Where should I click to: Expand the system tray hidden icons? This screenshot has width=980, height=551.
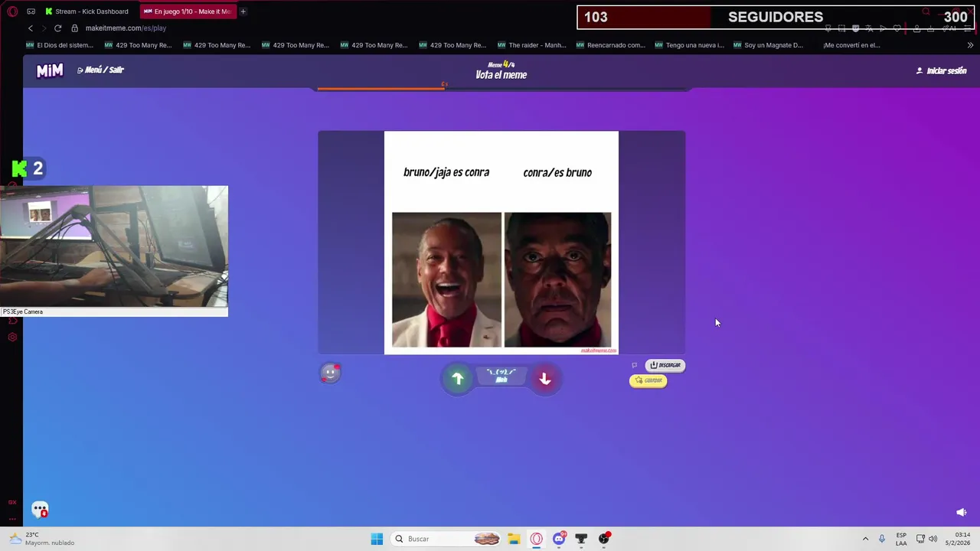[x=865, y=539]
